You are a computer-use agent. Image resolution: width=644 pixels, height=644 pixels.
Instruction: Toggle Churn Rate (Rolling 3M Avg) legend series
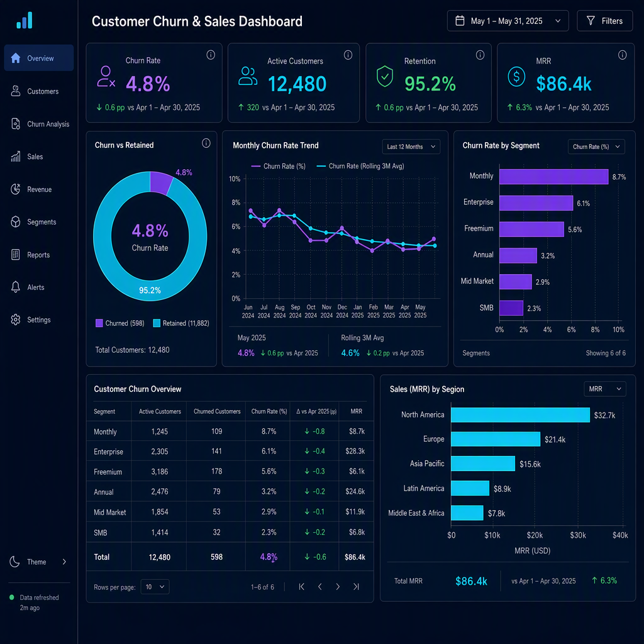point(360,166)
